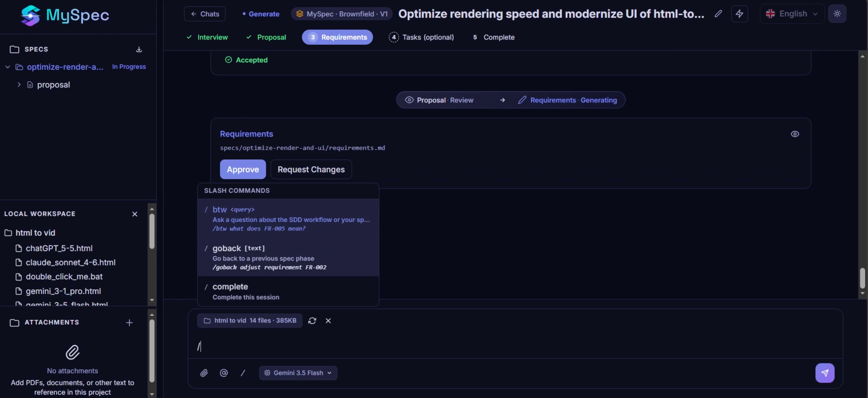The height and width of the screenshot is (398, 868).
Task: Close the Local Workspace panel
Action: pyautogui.click(x=135, y=214)
